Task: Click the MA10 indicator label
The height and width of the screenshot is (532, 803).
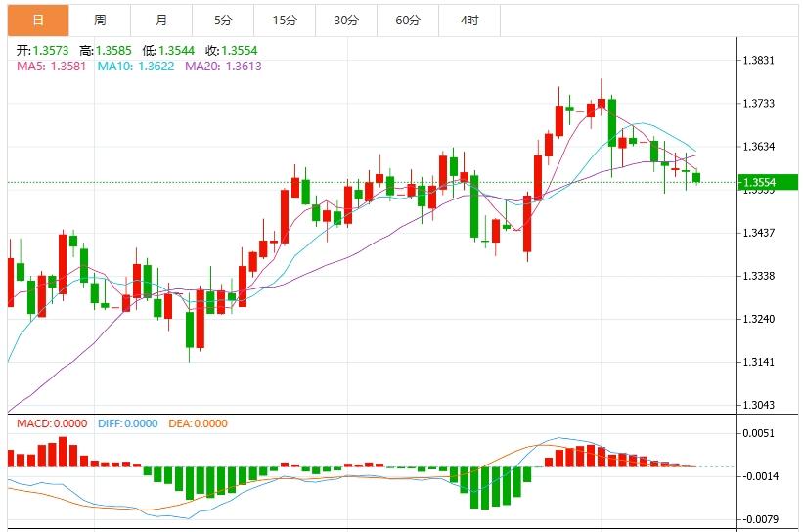Action: 136,66
